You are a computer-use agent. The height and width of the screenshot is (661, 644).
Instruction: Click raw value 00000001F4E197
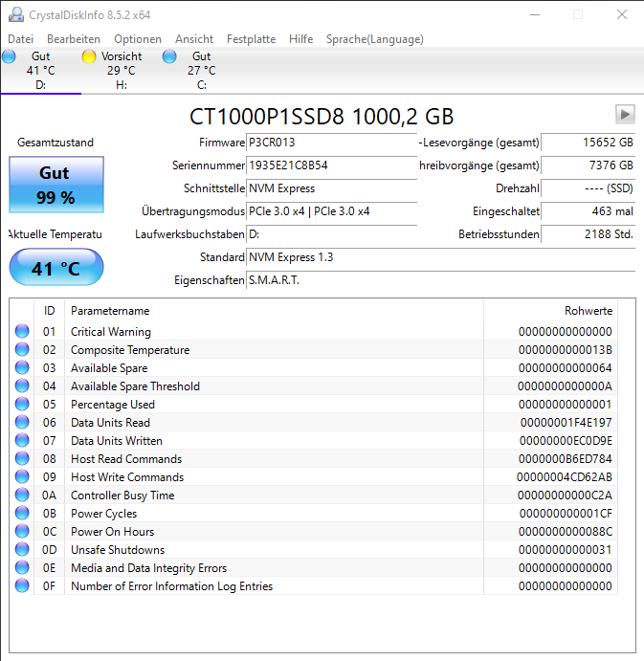point(566,423)
